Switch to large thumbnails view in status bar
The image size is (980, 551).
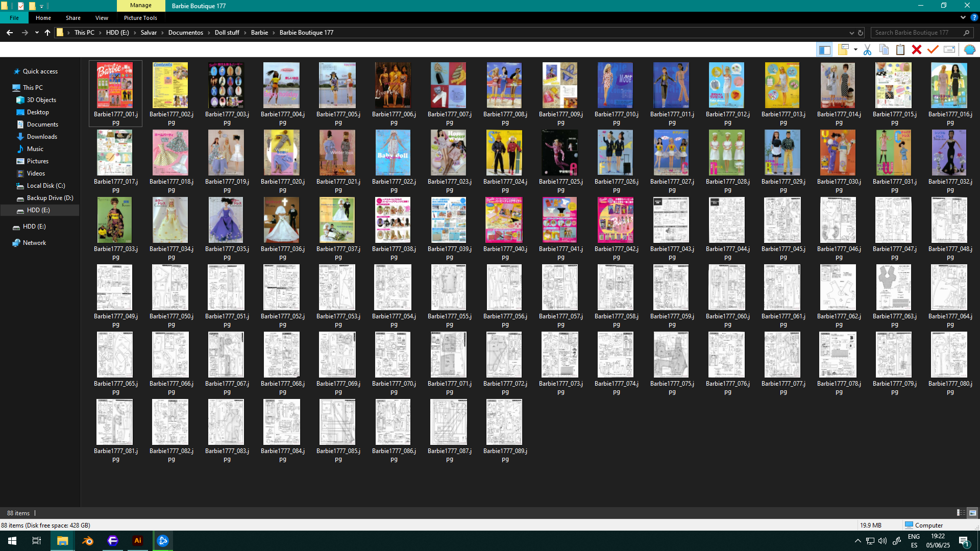coord(973,513)
